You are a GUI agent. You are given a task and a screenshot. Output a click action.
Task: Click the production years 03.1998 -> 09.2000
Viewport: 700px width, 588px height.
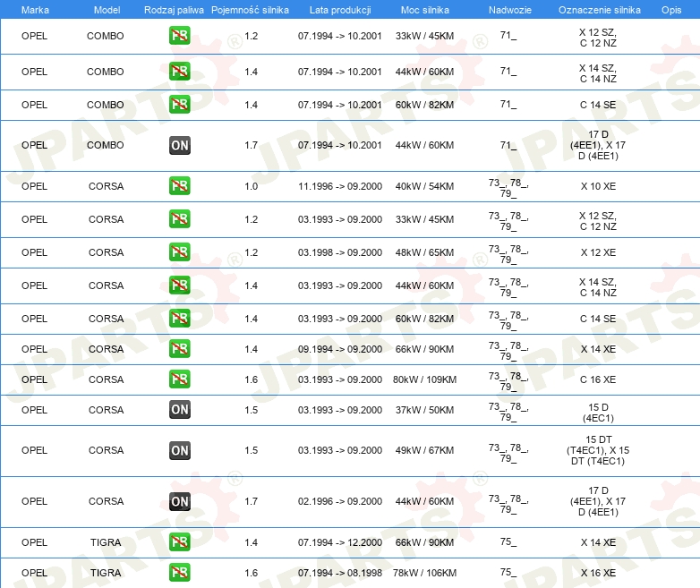340,252
